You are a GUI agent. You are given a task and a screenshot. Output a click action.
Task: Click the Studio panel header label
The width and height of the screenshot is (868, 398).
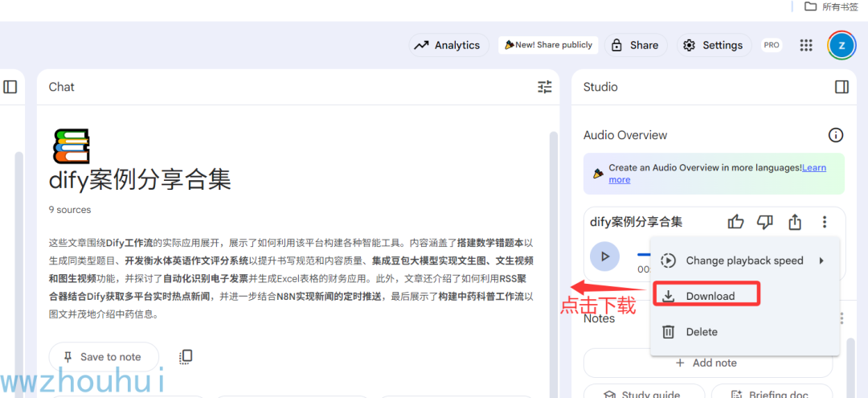tap(600, 87)
